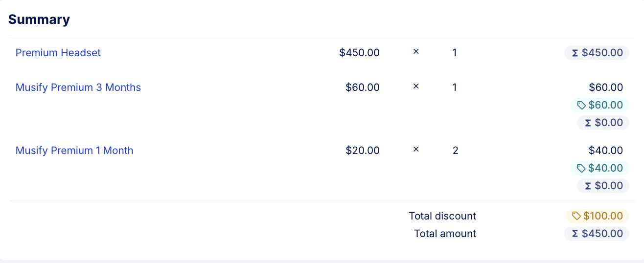Click the Summary heading
The image size is (644, 263).
pos(39,20)
